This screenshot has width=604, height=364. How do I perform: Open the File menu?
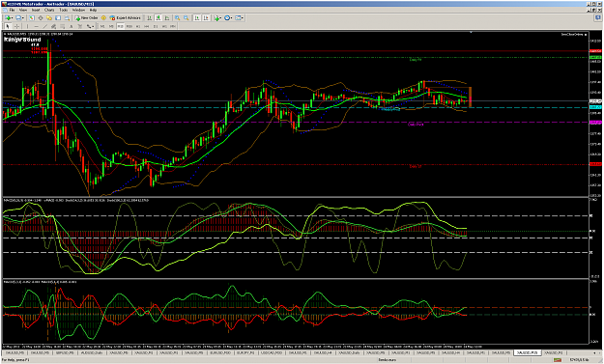[12, 10]
